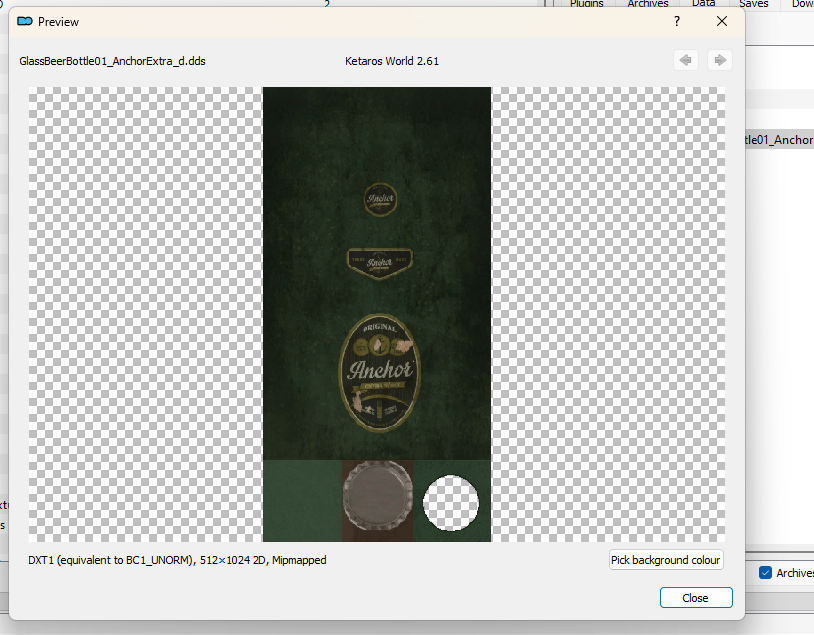Switch to Saves tab in background window

(753, 4)
